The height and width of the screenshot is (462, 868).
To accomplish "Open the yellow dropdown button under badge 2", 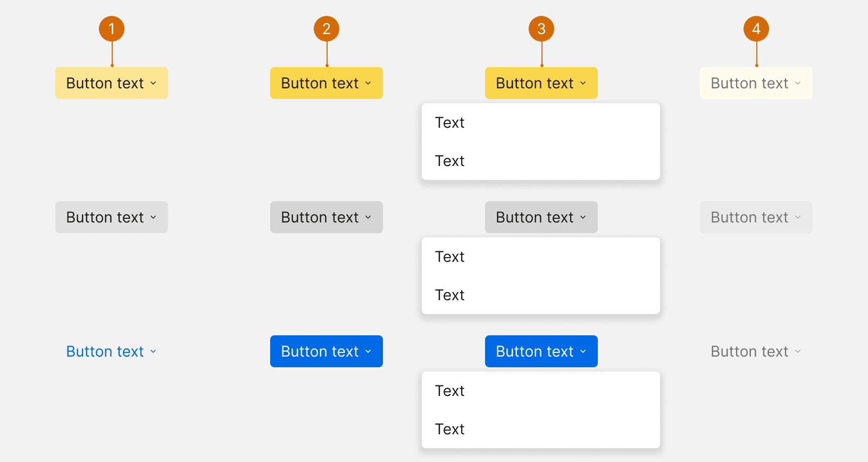I will pos(326,83).
